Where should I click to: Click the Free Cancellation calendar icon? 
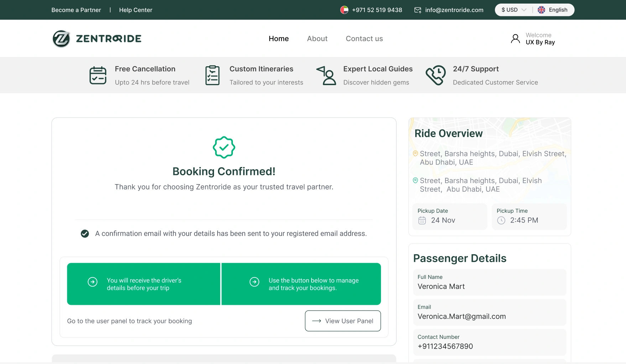coord(98,75)
